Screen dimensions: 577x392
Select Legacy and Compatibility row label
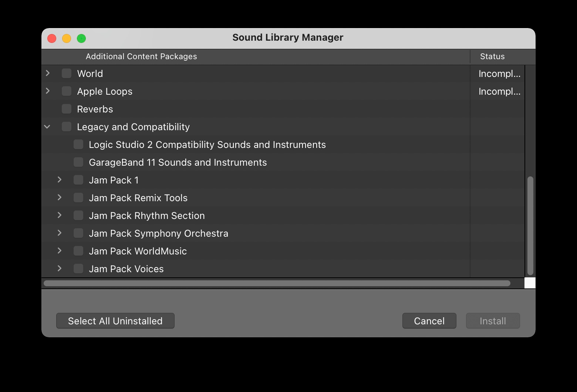[x=133, y=127]
